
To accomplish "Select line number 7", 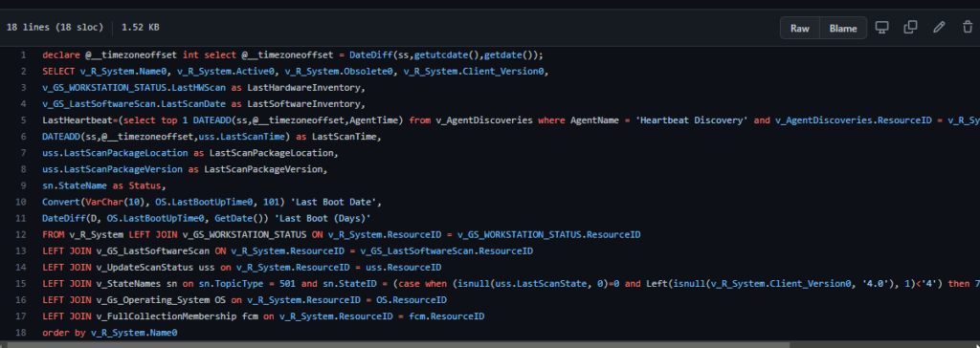I will [23, 153].
